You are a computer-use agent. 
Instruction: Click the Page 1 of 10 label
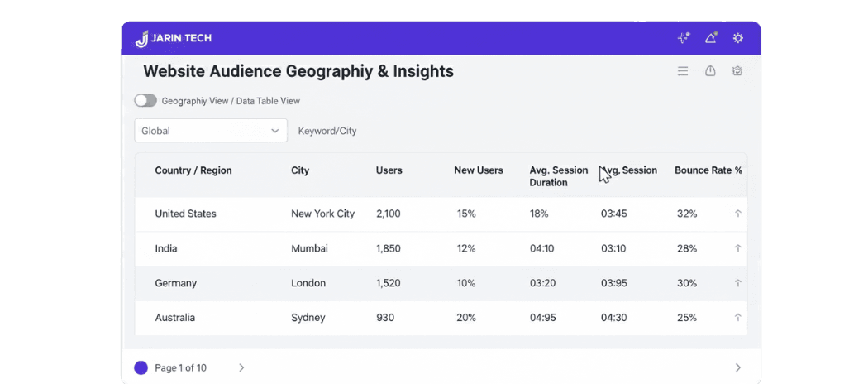click(180, 367)
